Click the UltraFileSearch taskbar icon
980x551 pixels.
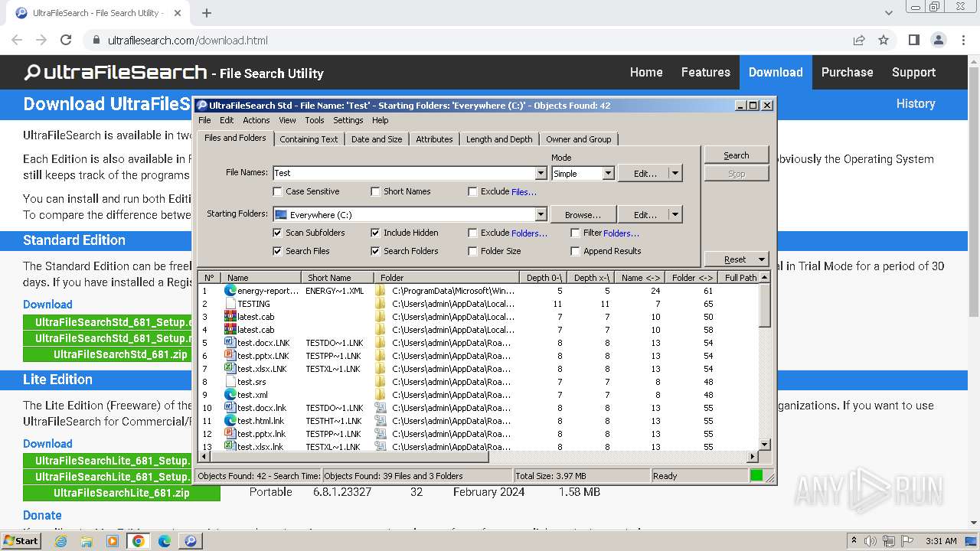[x=191, y=541]
